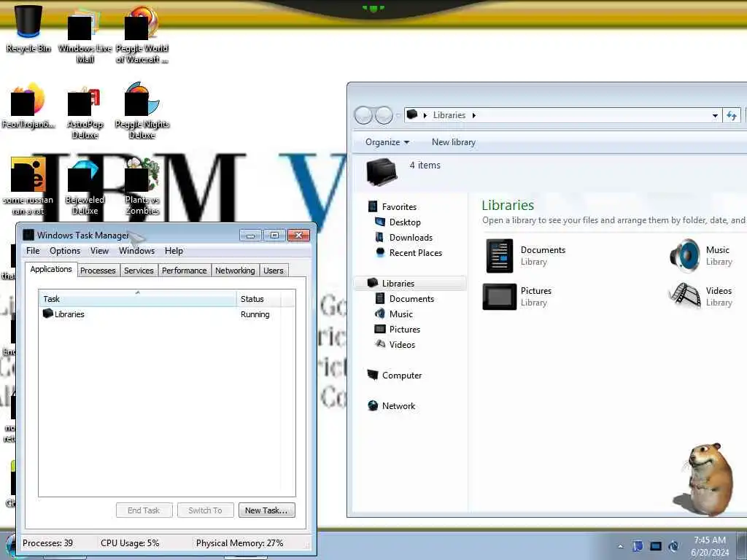Click the Pictures library icon
Viewport: 747px width, 560px height.
499,297
